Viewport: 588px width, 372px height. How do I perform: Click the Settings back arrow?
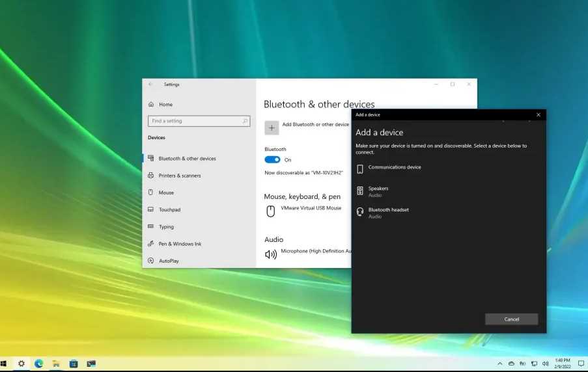coord(151,85)
